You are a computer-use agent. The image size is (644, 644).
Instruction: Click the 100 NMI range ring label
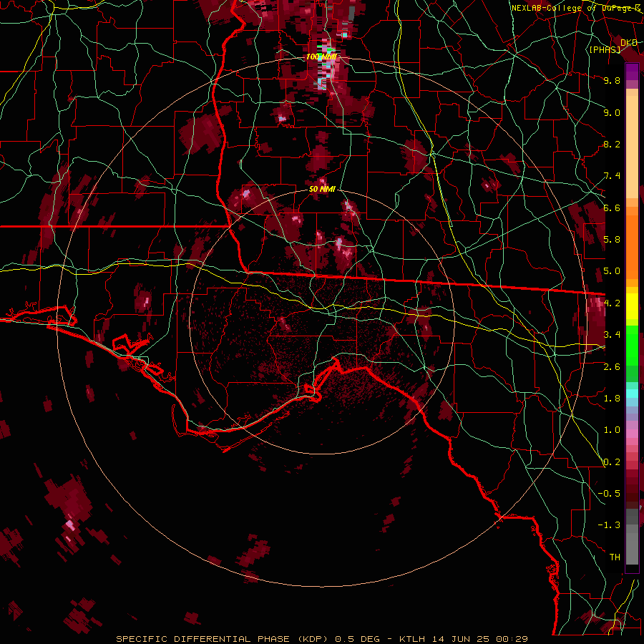point(321,57)
